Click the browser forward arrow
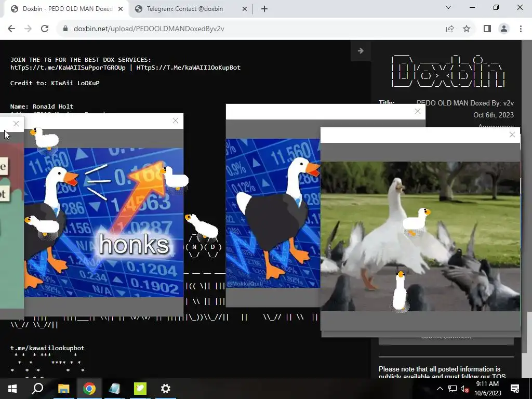 coord(28,29)
